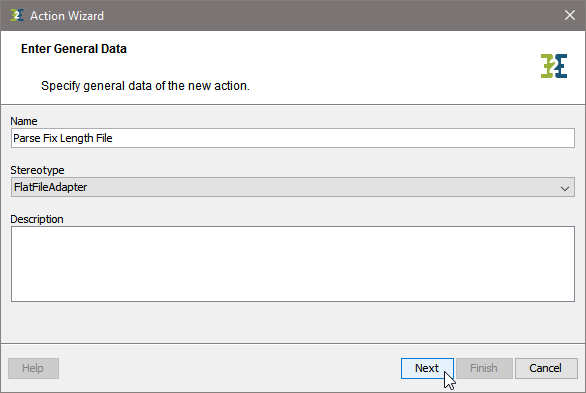
Task: Click the empty gray panel below the Description box
Action: click(x=293, y=322)
